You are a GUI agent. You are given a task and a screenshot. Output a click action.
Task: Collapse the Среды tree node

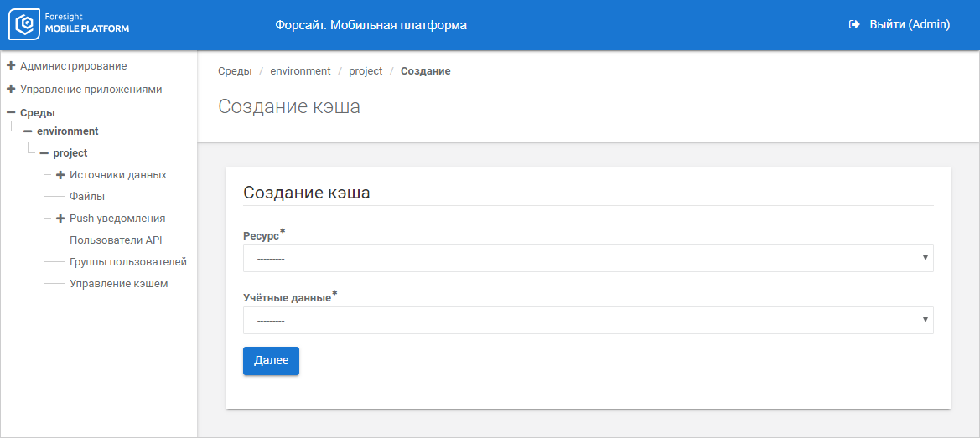coord(11,112)
